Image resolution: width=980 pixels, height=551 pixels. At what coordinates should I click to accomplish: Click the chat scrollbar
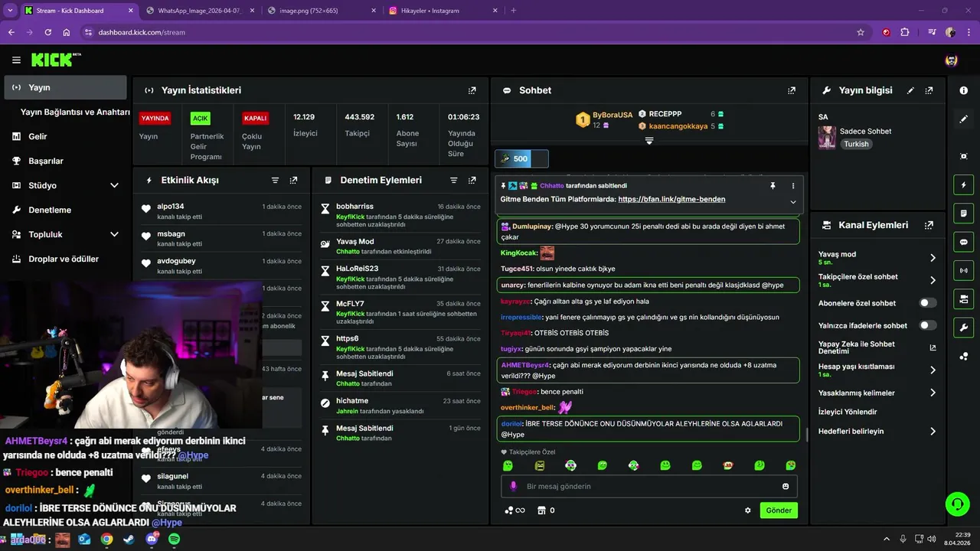(807, 435)
